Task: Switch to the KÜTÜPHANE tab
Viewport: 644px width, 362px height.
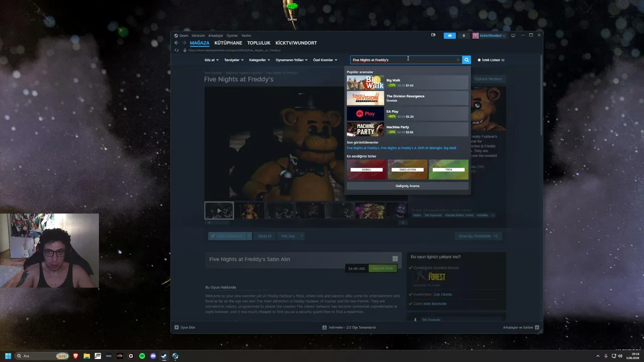Action: [228, 43]
